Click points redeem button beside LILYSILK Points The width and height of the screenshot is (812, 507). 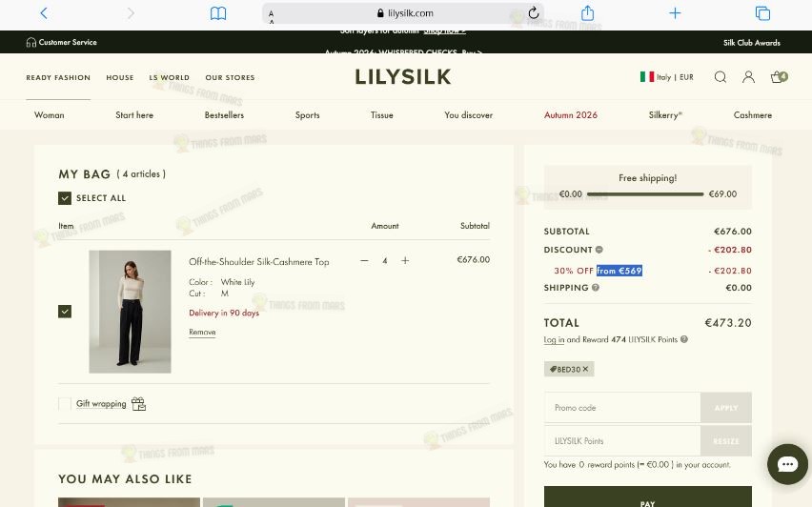(726, 440)
